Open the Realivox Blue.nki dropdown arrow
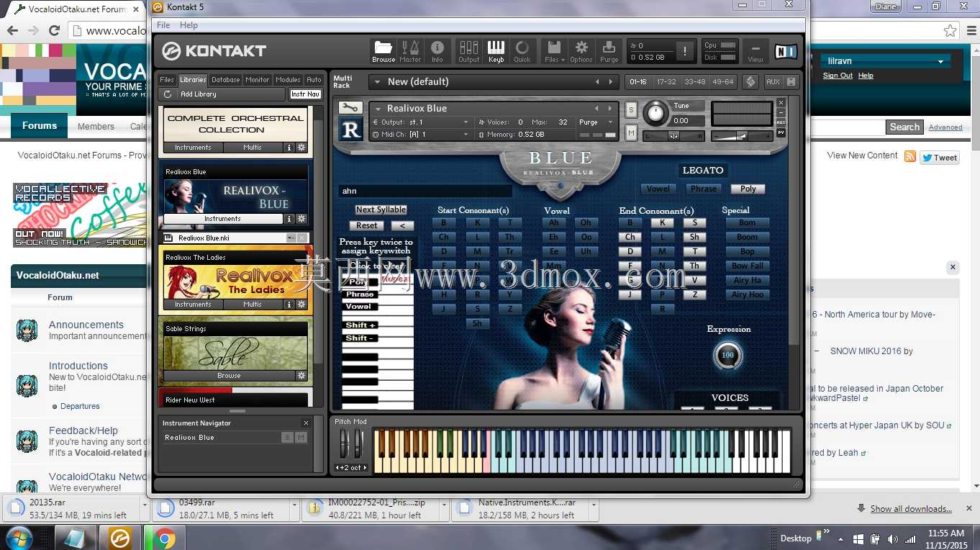The height and width of the screenshot is (550, 980). pos(291,238)
